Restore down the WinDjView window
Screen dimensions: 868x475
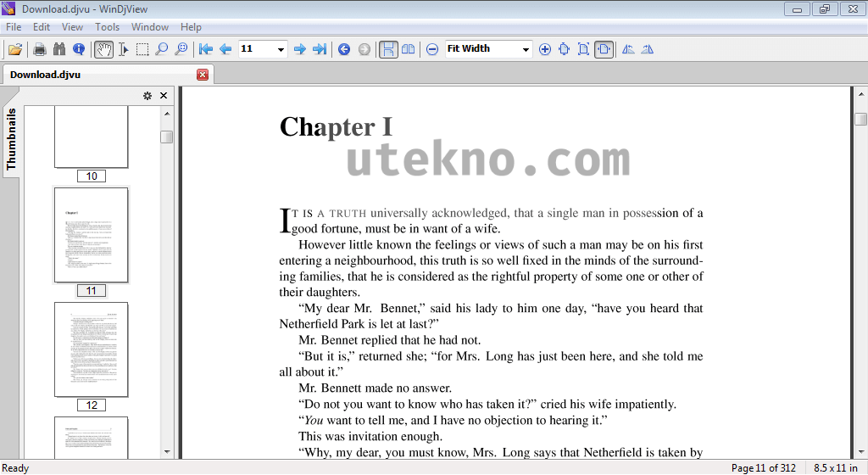825,8
